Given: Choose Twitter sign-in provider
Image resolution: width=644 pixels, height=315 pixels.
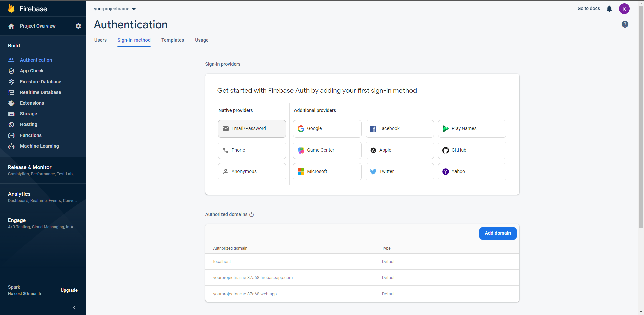Looking at the screenshot, I should click(x=400, y=172).
